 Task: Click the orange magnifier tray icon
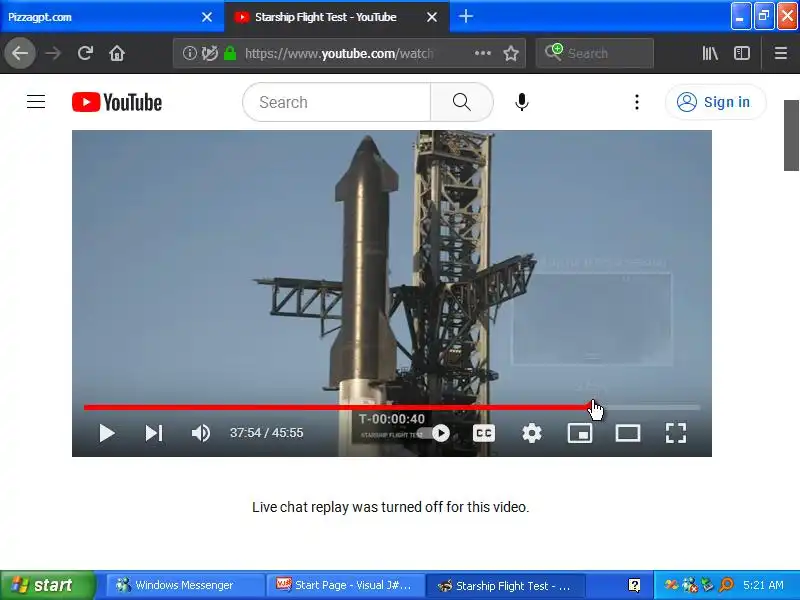coord(726,585)
